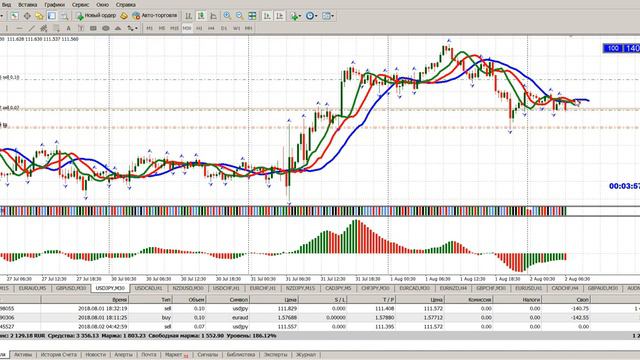Open the chart templates dropdown

click(x=328, y=16)
